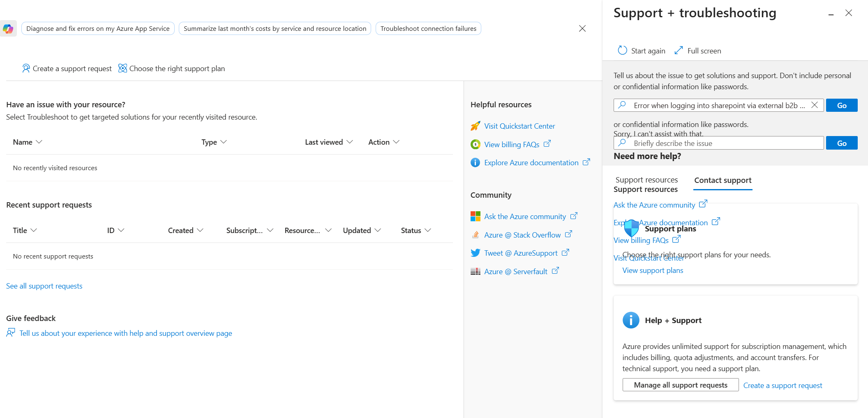Open View support plans link
The height and width of the screenshot is (418, 868).
653,270
